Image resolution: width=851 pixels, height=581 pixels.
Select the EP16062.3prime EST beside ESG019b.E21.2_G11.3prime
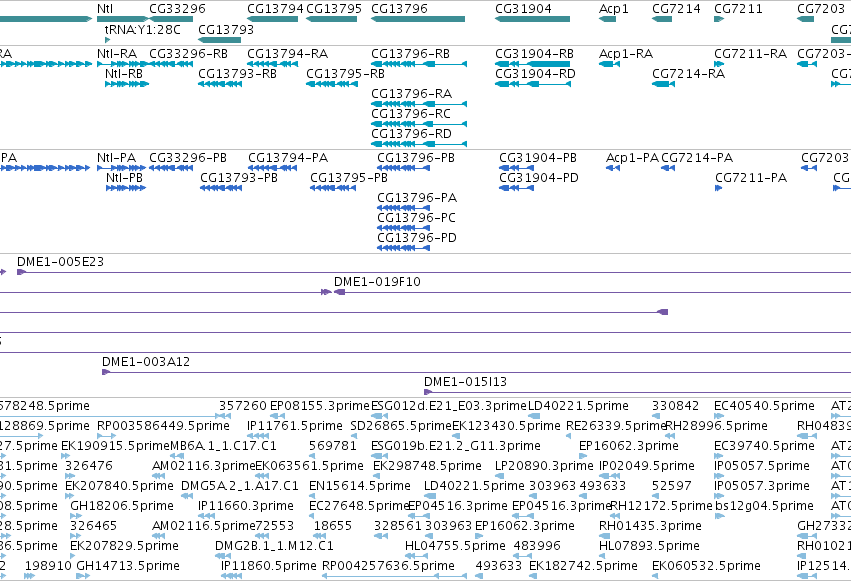point(583,456)
